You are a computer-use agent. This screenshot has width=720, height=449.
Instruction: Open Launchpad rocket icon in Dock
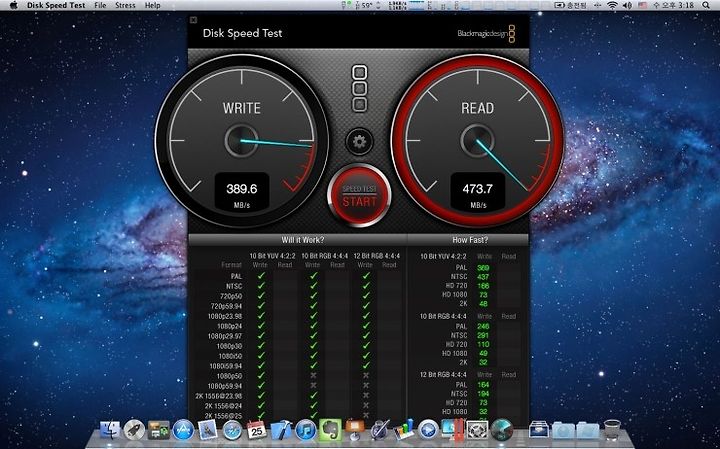coord(134,430)
